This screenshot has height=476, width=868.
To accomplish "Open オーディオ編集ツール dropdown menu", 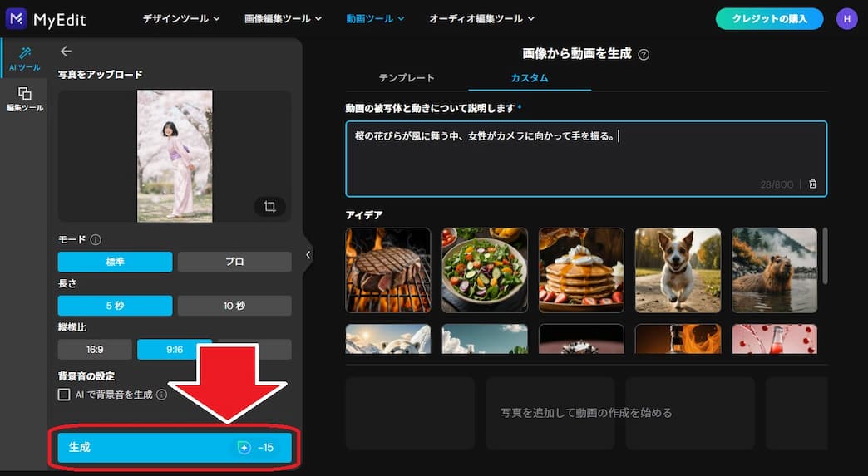I will click(x=481, y=18).
